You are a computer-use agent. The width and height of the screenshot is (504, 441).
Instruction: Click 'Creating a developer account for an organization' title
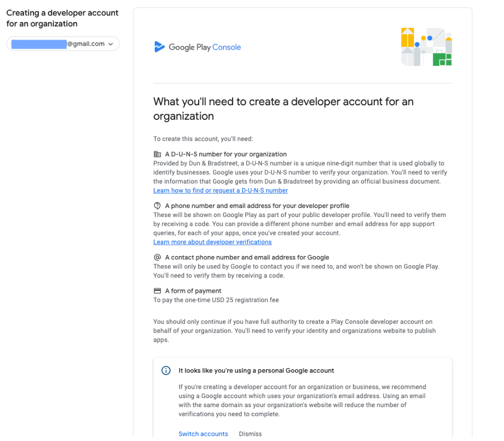coord(62,18)
